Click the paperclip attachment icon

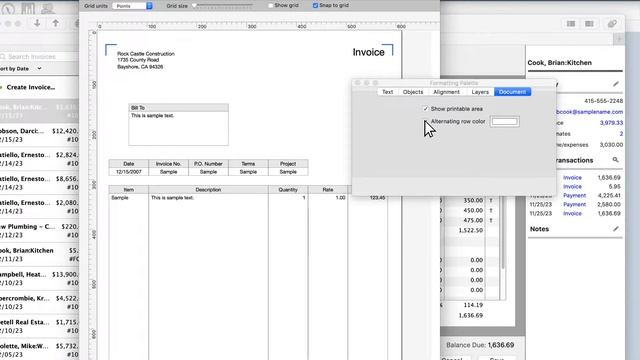612,24
